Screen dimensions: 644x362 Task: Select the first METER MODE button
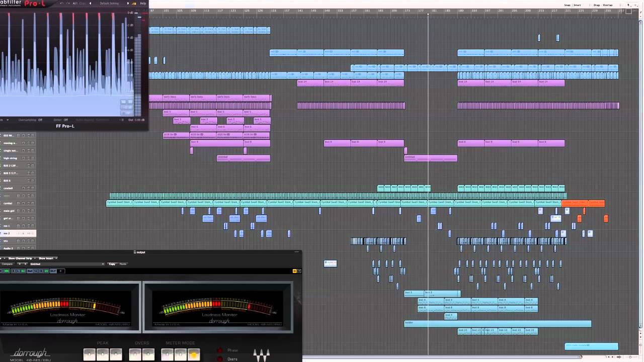click(167, 354)
